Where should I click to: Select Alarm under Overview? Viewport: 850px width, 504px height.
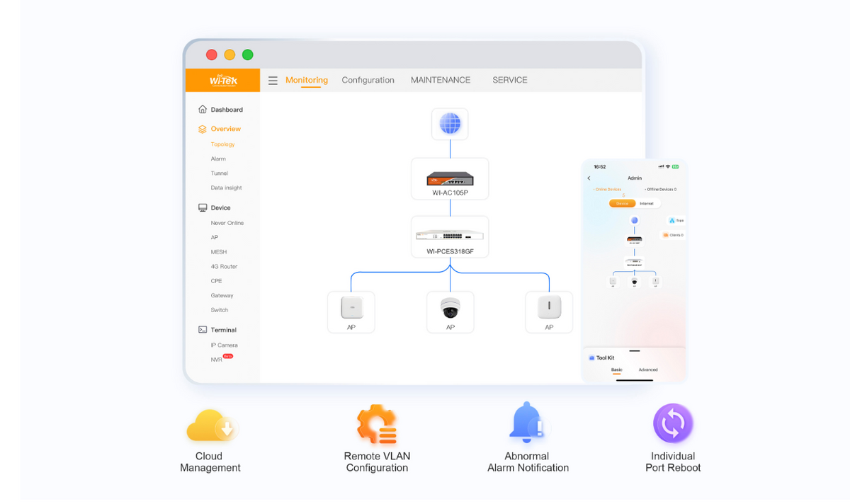pyautogui.click(x=218, y=159)
